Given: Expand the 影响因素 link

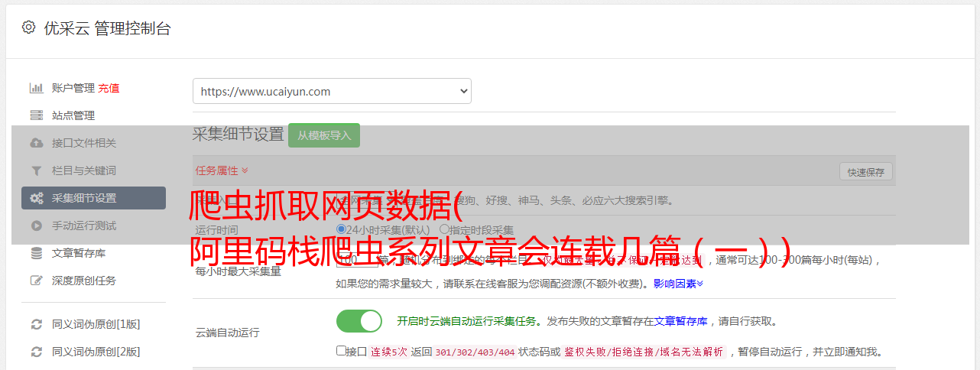Looking at the screenshot, I should click(678, 284).
